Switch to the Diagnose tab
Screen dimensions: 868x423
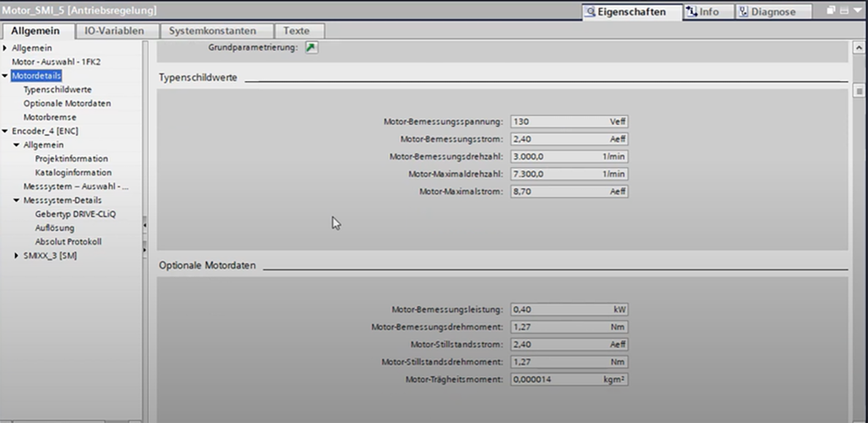click(773, 12)
